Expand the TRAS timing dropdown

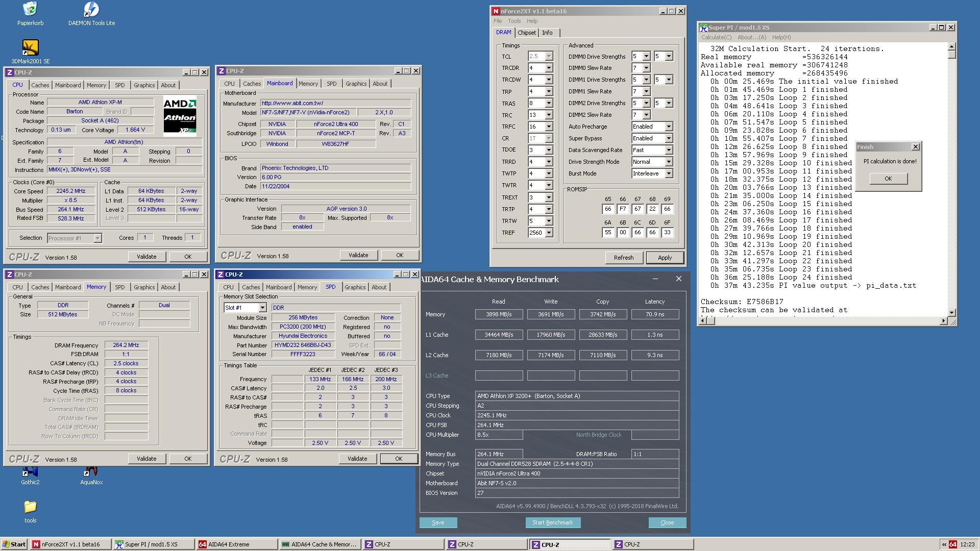(549, 103)
